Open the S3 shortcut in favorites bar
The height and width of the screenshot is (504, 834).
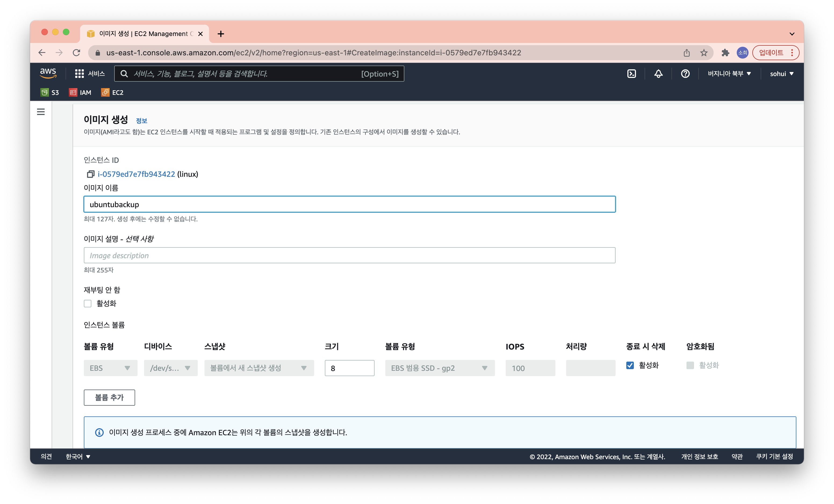[x=50, y=92]
